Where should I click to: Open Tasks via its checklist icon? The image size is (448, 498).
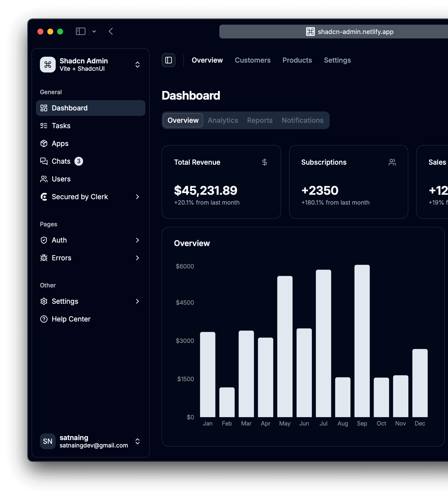click(44, 126)
